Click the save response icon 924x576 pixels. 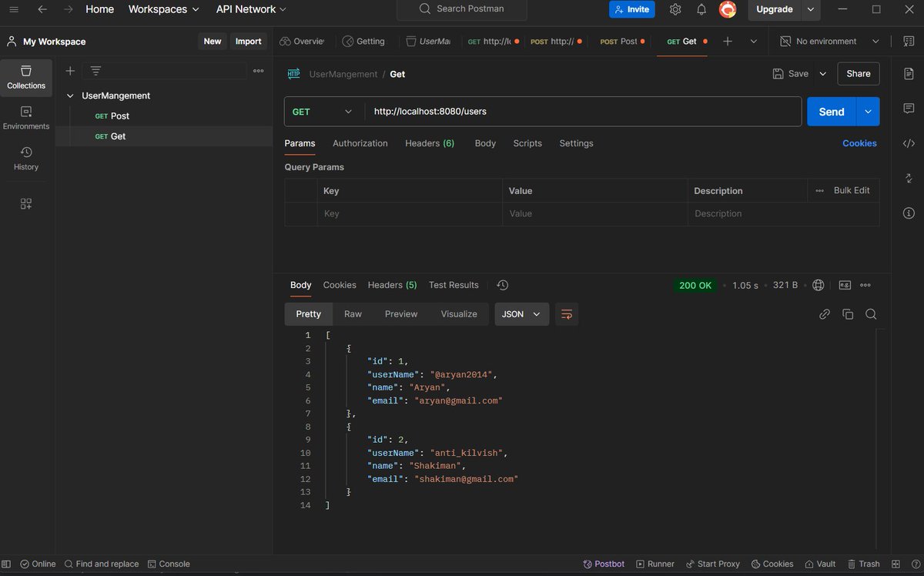[x=845, y=285]
